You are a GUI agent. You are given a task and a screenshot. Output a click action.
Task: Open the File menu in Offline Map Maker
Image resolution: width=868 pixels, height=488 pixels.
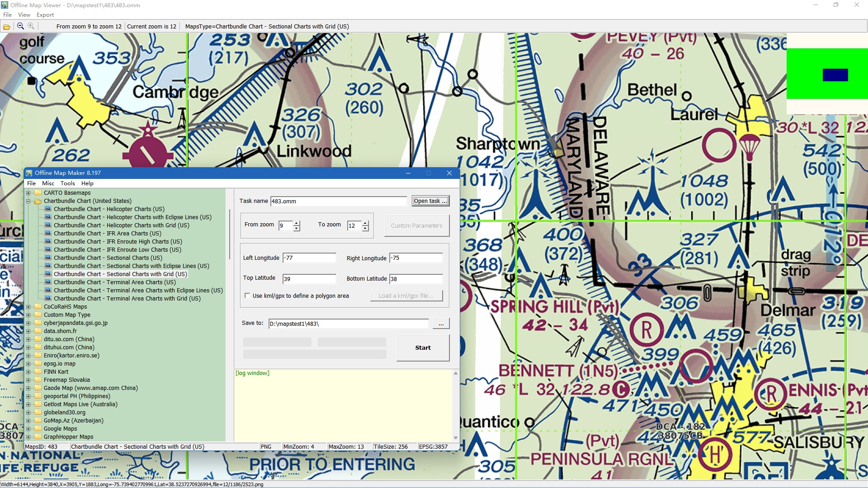[31, 183]
